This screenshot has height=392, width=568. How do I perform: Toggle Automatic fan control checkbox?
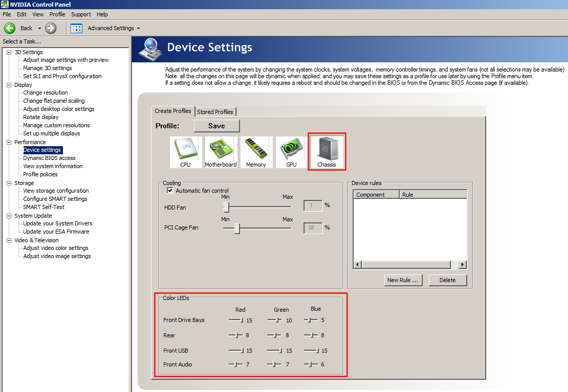pos(170,191)
